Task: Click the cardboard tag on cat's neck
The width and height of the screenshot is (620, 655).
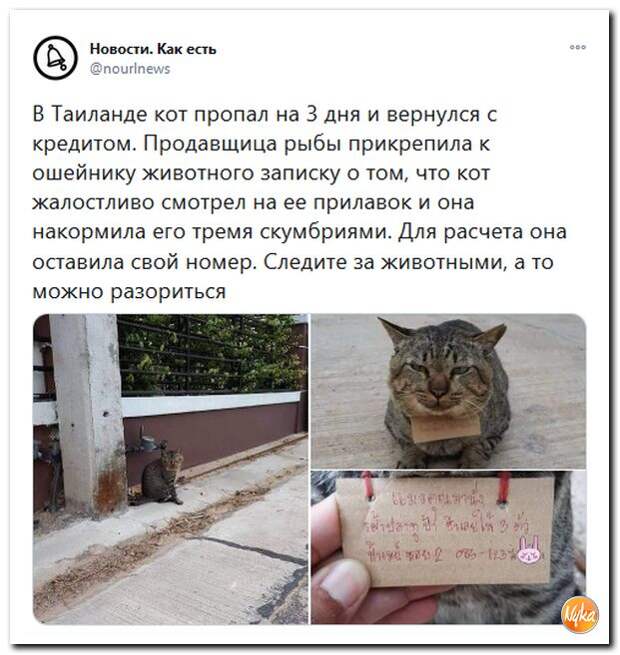Action: pyautogui.click(x=445, y=427)
